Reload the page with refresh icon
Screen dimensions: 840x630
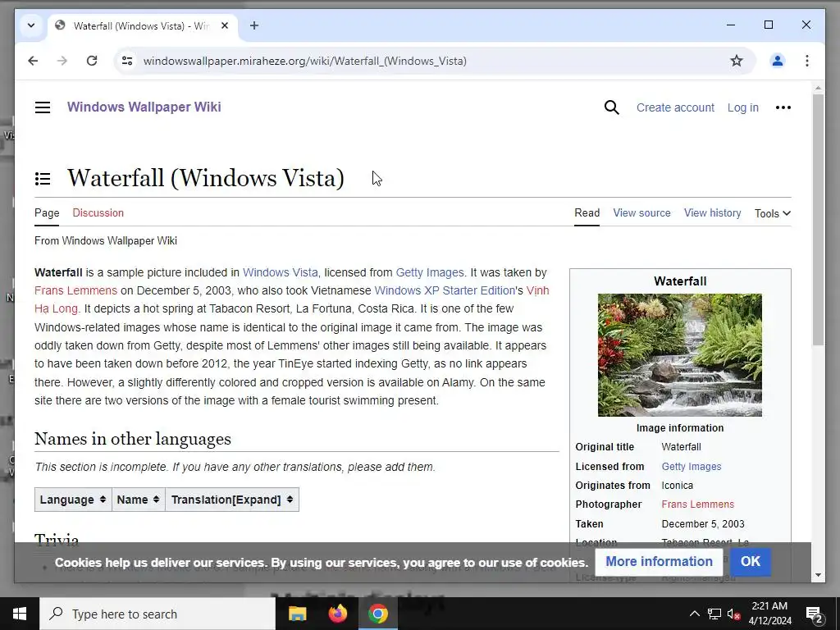tap(92, 61)
